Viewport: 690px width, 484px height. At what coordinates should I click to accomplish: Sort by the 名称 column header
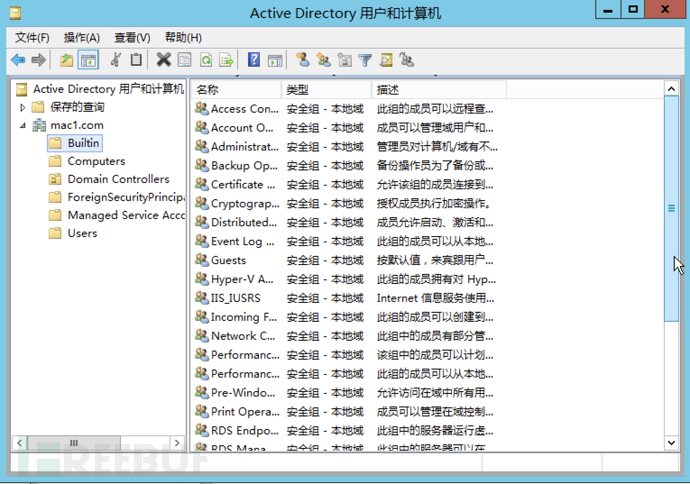tap(235, 90)
